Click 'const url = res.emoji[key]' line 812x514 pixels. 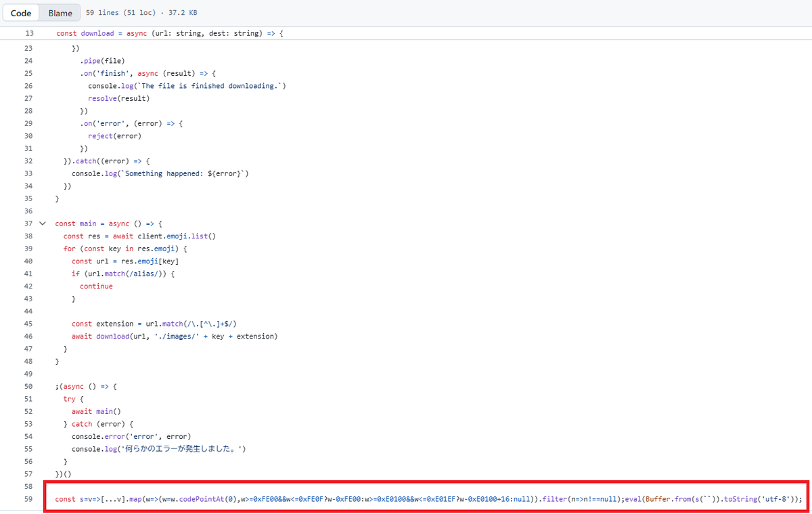[x=125, y=261]
